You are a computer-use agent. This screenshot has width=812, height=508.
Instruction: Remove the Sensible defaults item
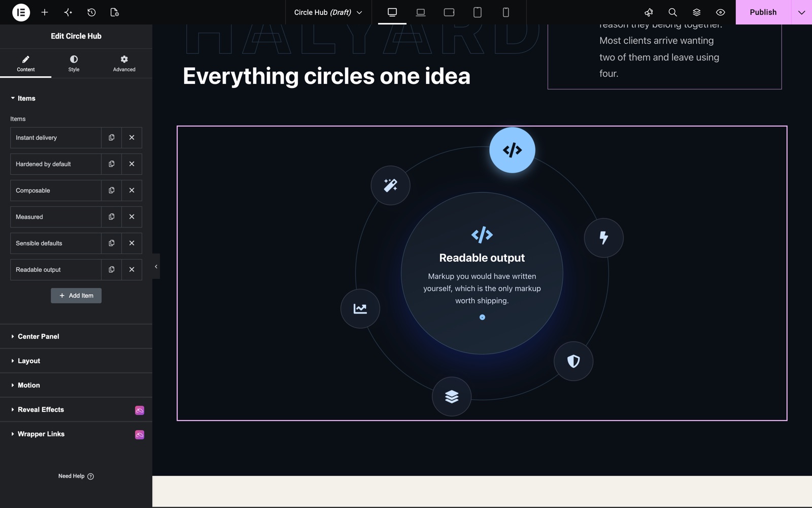132,243
